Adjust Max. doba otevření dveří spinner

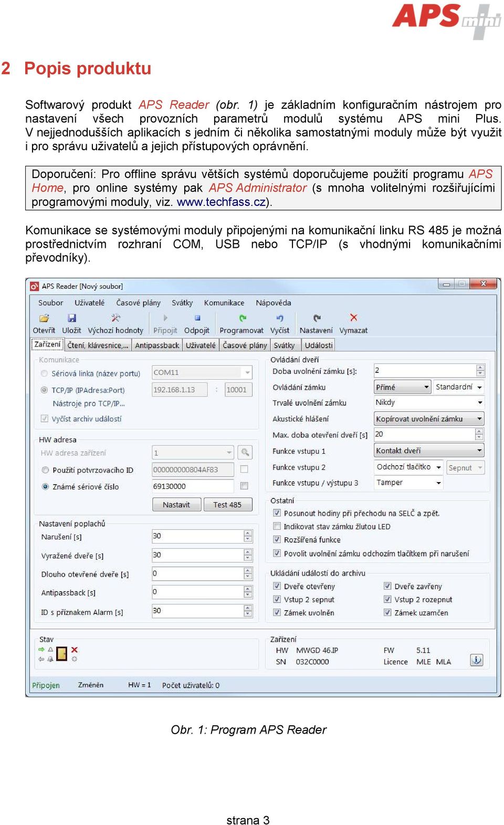479,434
